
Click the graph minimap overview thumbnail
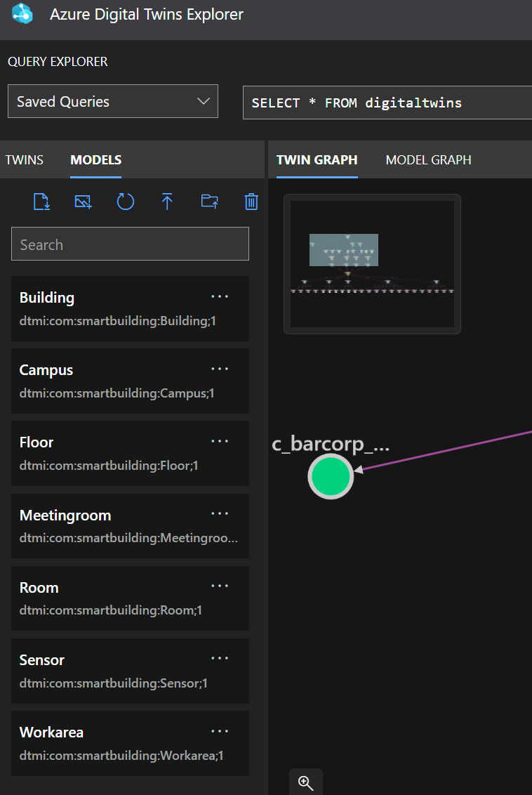click(373, 264)
